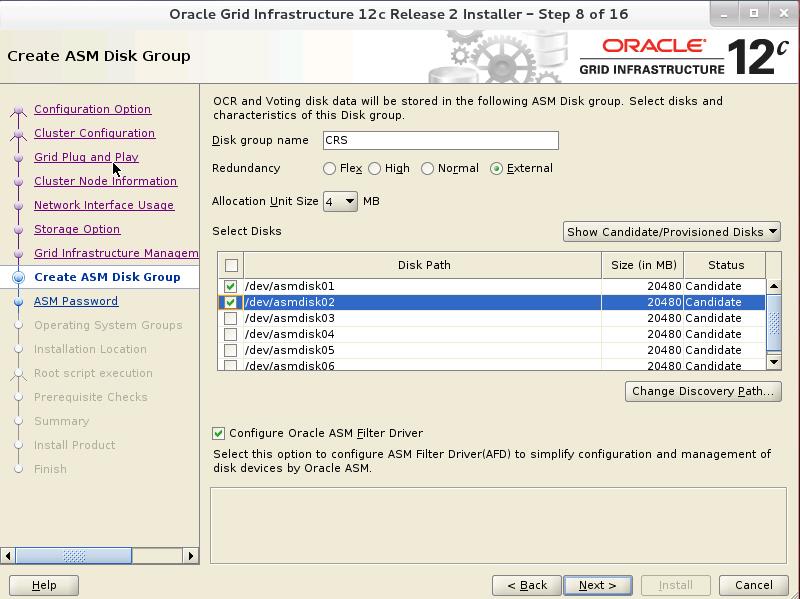This screenshot has width=800, height=599.
Task: Choose Normal redundancy
Action: 428,168
